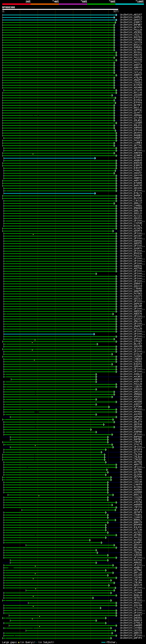Choose the UniRef100_P41129 entry
Image resolution: width=146 pixels, height=644 pixels.
[131, 58]
